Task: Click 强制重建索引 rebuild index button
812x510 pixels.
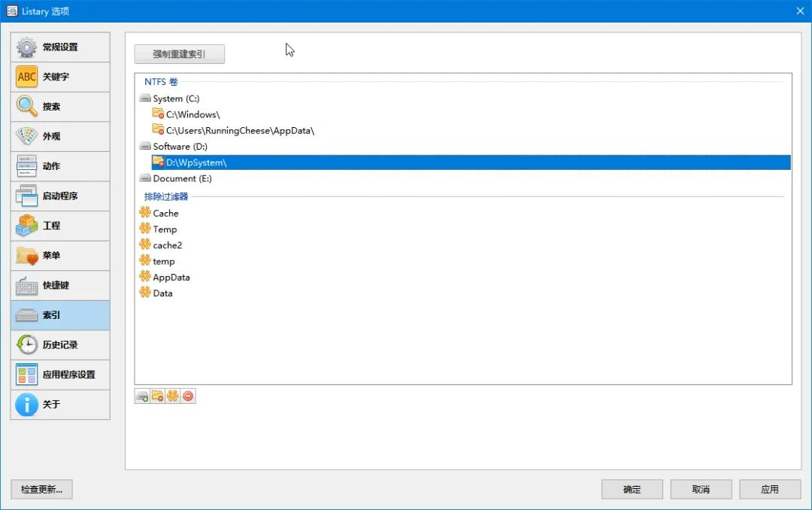Action: point(179,54)
